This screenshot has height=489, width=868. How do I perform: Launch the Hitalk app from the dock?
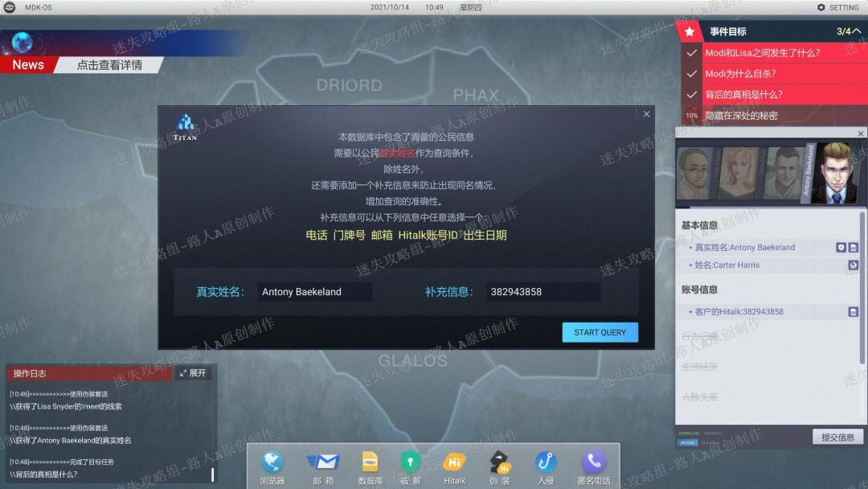[x=454, y=466]
